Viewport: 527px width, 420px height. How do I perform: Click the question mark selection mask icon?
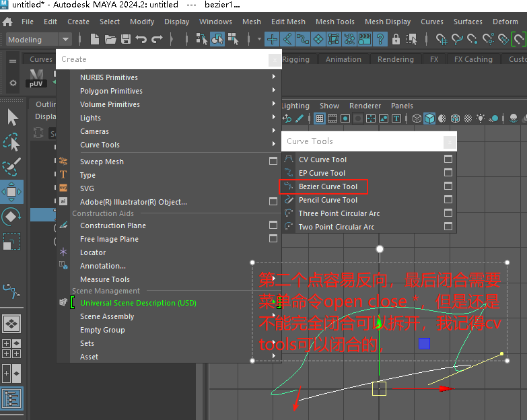[x=380, y=39]
